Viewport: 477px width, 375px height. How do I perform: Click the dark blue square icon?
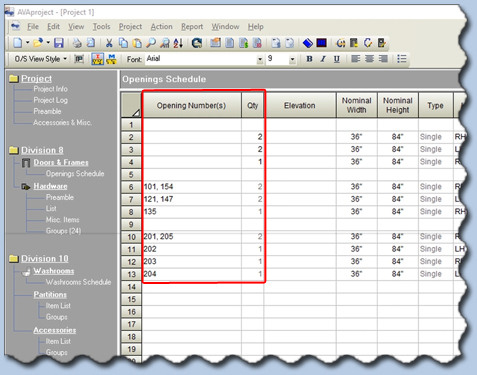click(x=322, y=43)
